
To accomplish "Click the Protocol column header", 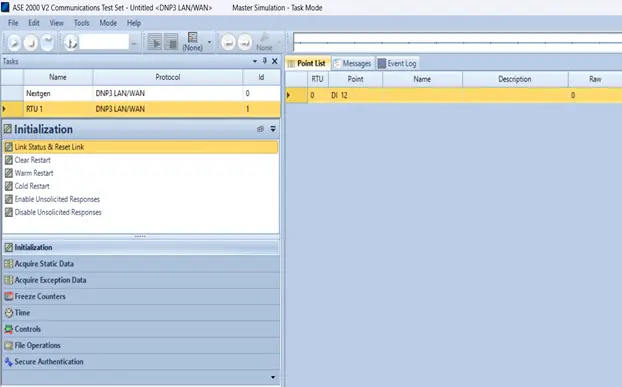I will [x=167, y=77].
